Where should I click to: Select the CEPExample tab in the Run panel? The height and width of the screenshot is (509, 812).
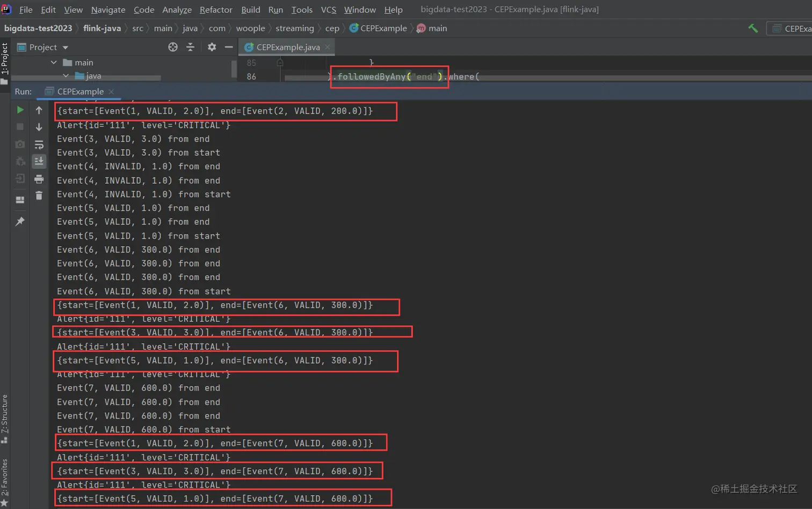[x=80, y=91]
